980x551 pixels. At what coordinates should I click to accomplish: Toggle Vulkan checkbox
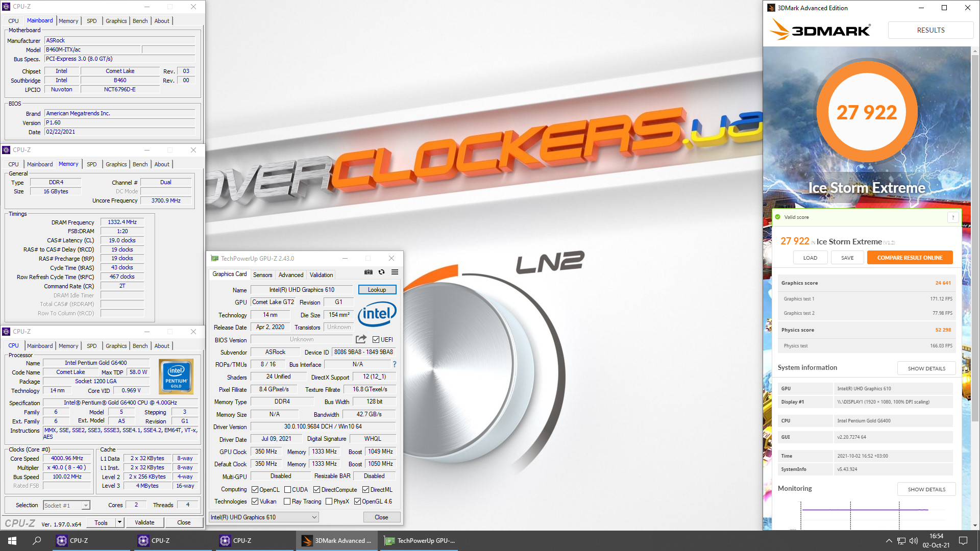point(255,502)
